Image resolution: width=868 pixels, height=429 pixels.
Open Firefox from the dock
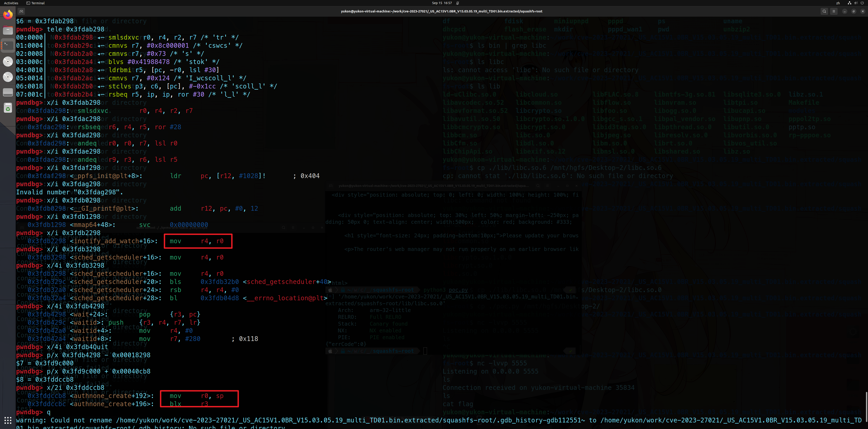point(8,14)
